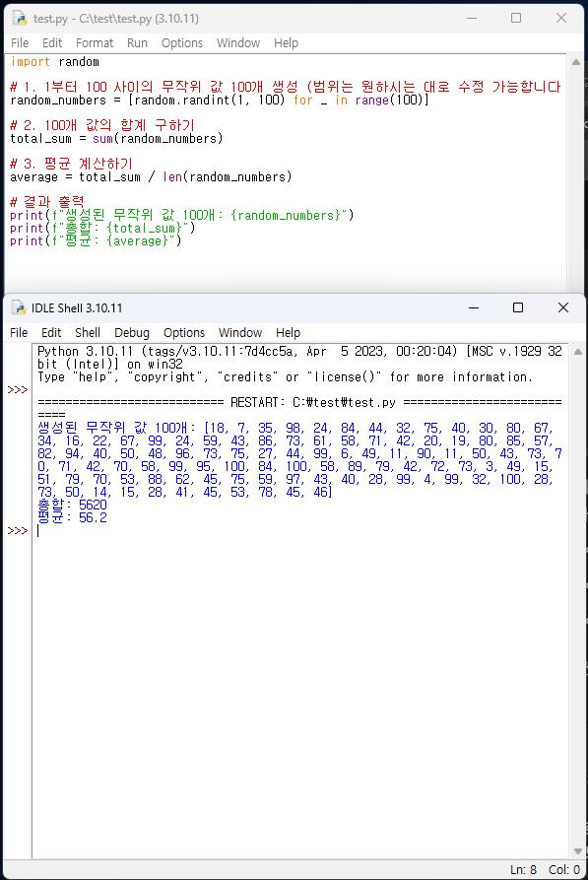Open File menu in IDLE Shell
588x880 pixels.
pos(19,333)
